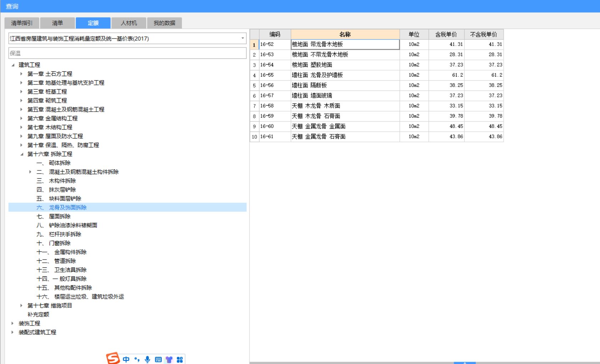Expand the 装饰工程 tree node
The height and width of the screenshot is (364, 600).
[12, 323]
